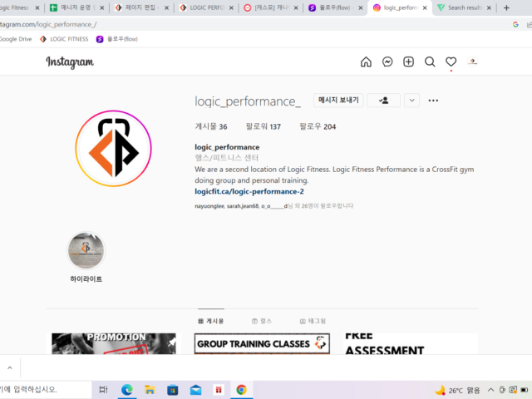This screenshot has height=399, width=532.
Task: Go to Instagram home via house icon
Action: coord(366,62)
